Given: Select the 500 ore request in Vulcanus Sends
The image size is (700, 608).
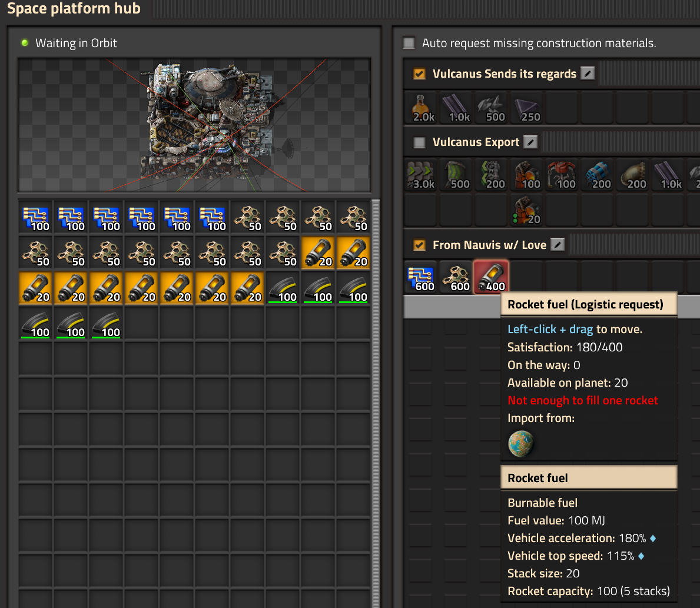Looking at the screenshot, I should point(491,108).
